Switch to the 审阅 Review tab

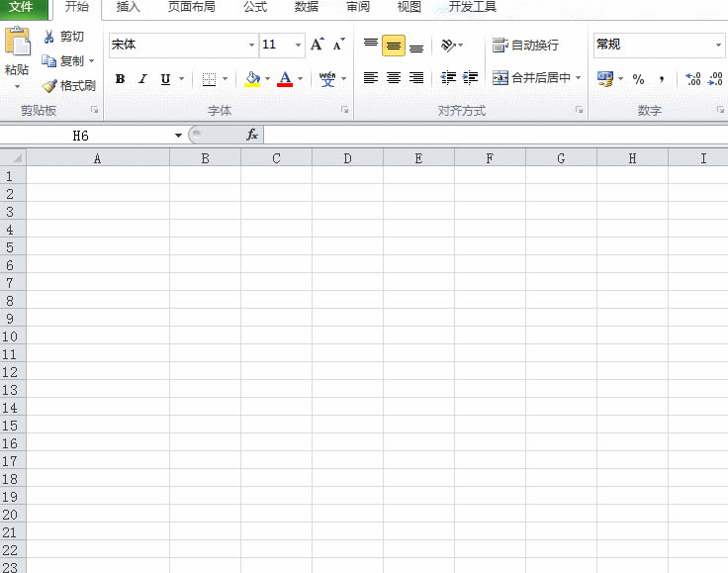358,7
